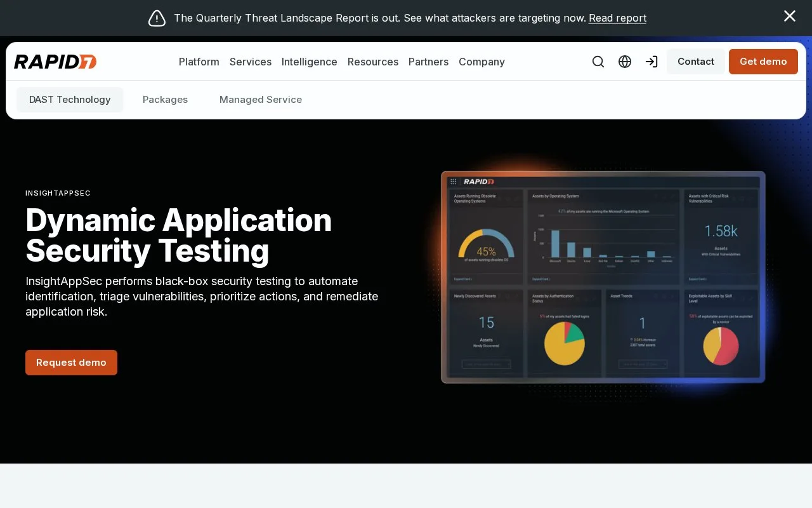Click the INSIGHTAPPSEC label text

click(58, 193)
